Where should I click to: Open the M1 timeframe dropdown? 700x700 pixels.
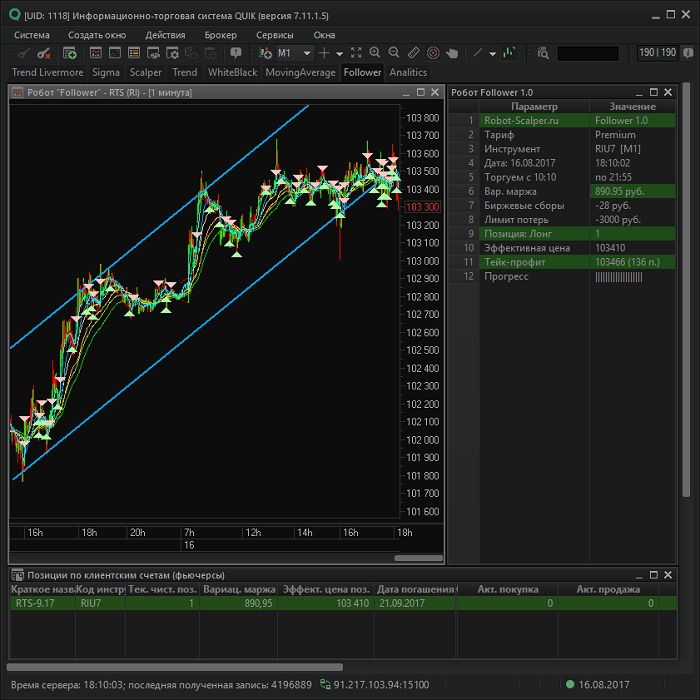point(294,53)
